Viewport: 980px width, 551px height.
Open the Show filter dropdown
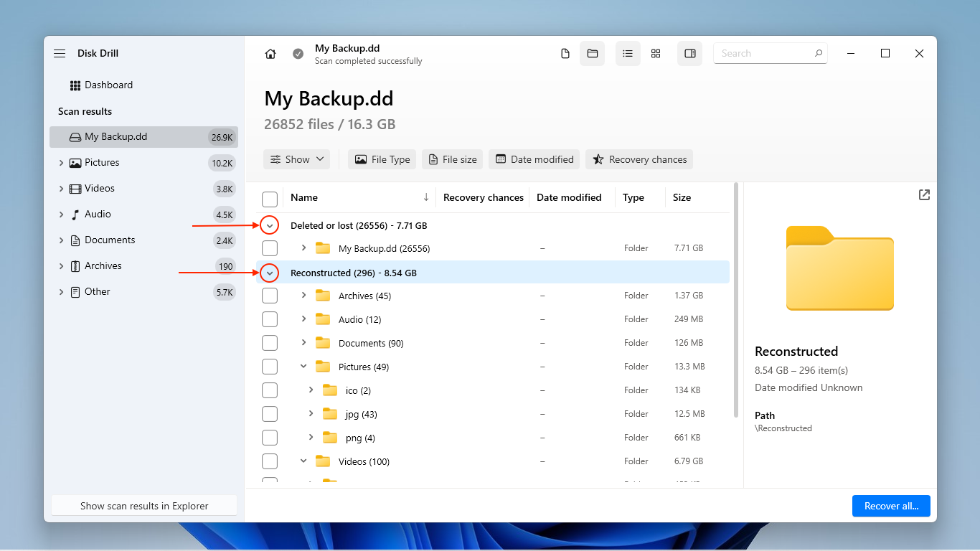[x=296, y=159]
